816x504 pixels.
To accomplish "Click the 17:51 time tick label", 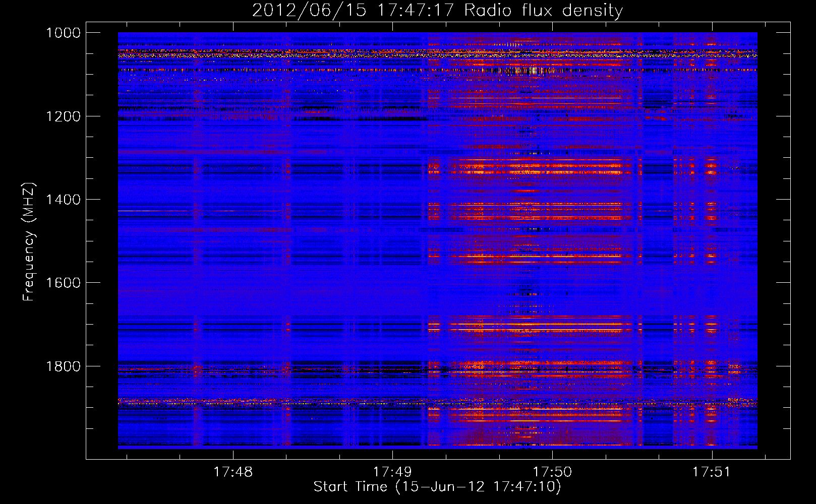I will [711, 472].
